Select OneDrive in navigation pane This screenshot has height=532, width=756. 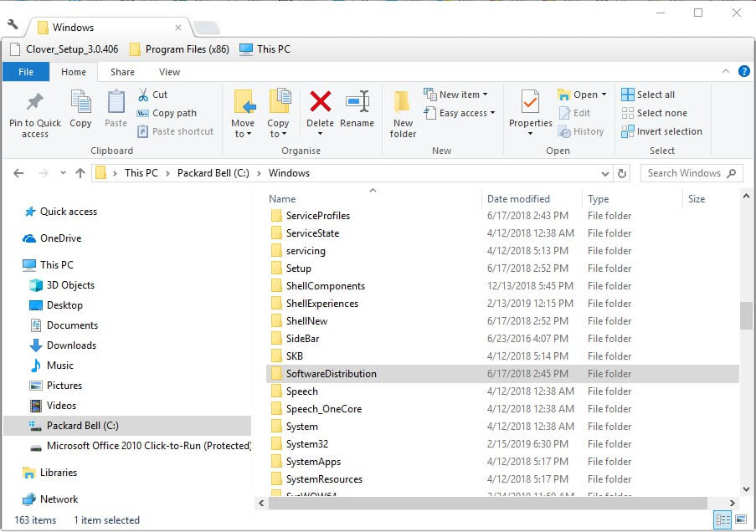click(x=52, y=238)
